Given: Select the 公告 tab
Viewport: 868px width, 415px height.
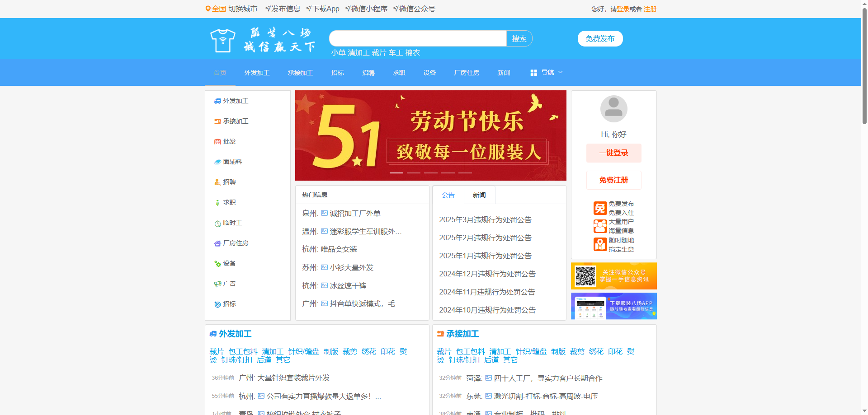Looking at the screenshot, I should (x=448, y=195).
